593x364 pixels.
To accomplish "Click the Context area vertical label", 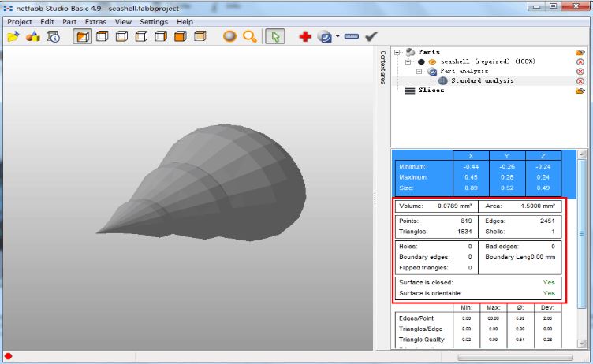I will pos(382,68).
